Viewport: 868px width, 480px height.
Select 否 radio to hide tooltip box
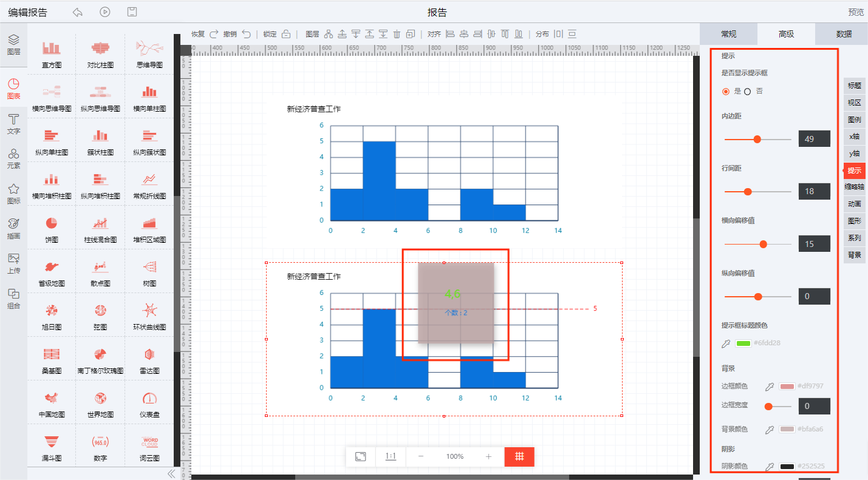pyautogui.click(x=747, y=92)
